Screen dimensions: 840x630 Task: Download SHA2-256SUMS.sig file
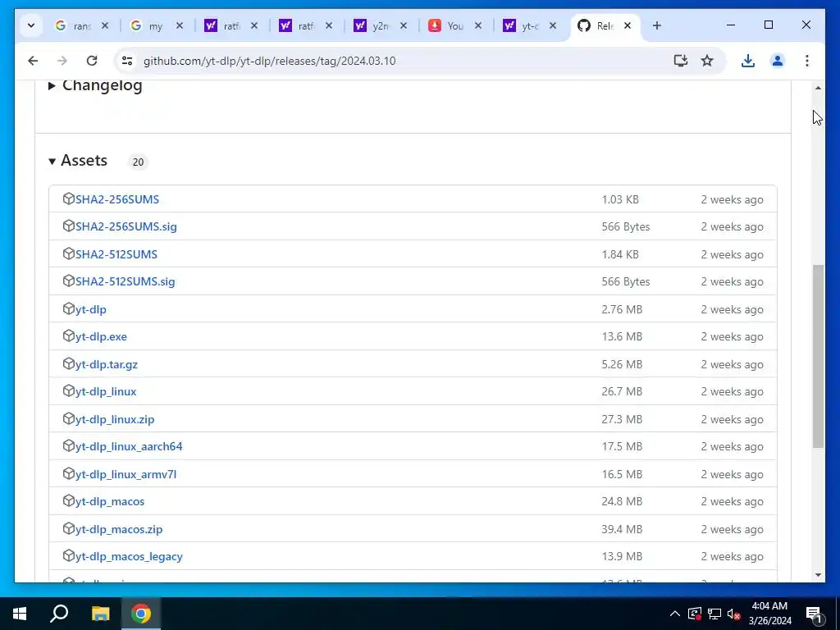(126, 226)
